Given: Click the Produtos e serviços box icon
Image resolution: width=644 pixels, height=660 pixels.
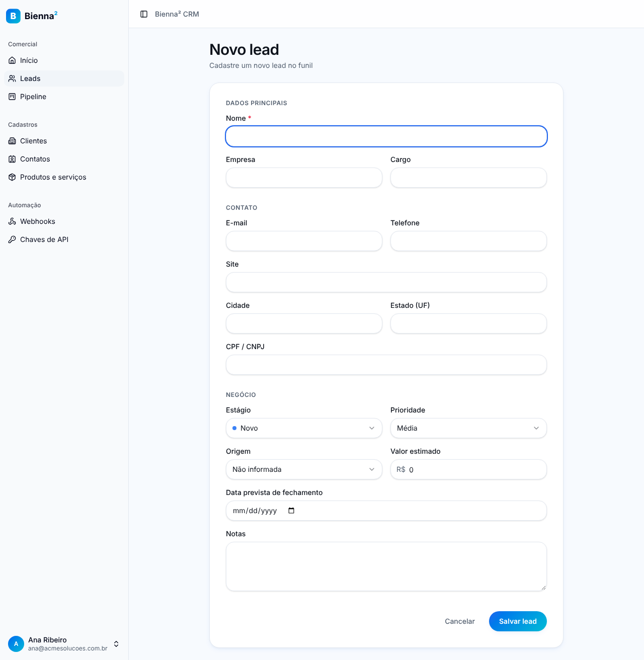Looking at the screenshot, I should 12,177.
